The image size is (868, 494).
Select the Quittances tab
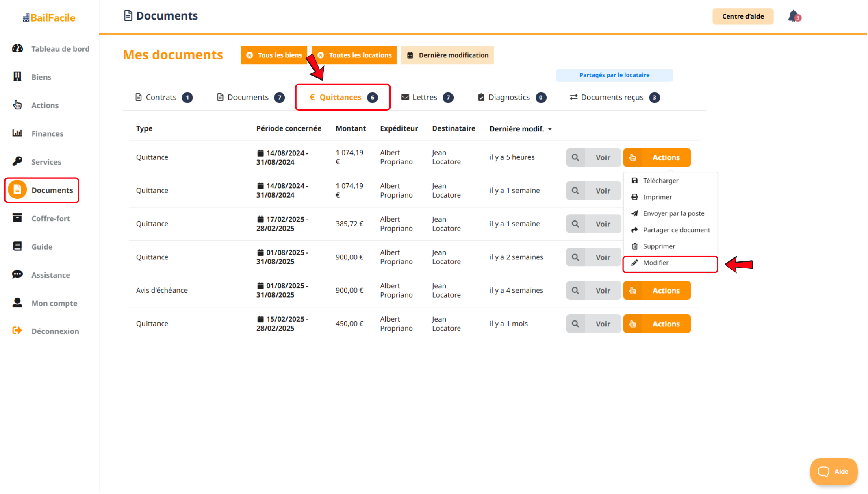coord(343,97)
